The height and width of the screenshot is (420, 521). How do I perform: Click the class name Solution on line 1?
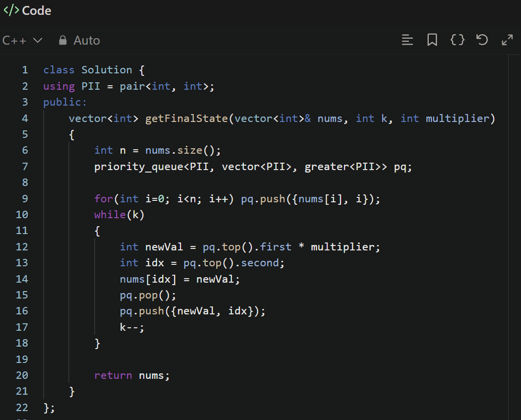(x=107, y=69)
